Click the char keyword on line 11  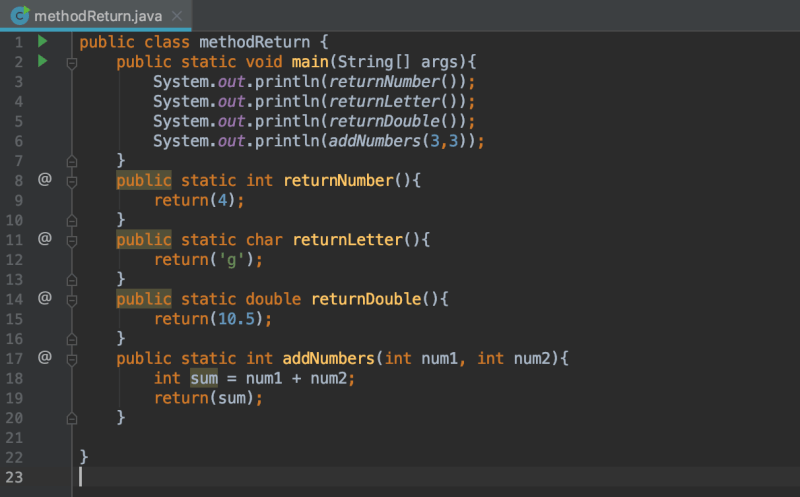(x=264, y=239)
